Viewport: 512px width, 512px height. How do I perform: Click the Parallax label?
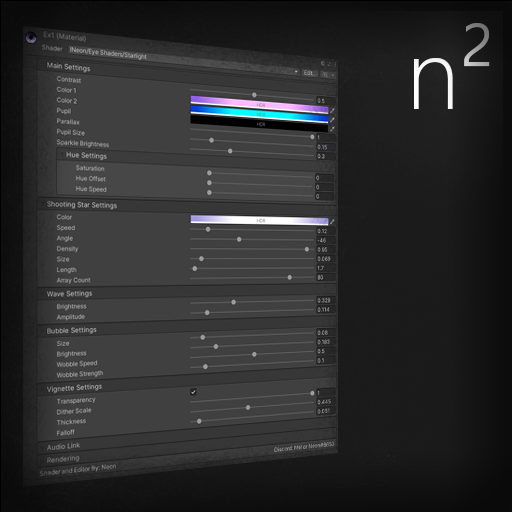click(x=68, y=121)
